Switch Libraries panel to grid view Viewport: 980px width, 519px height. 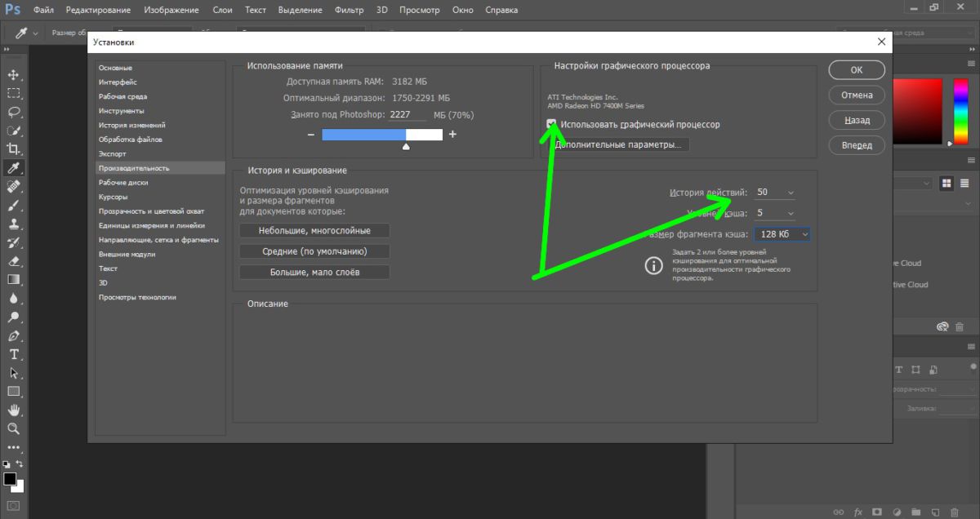click(x=947, y=183)
